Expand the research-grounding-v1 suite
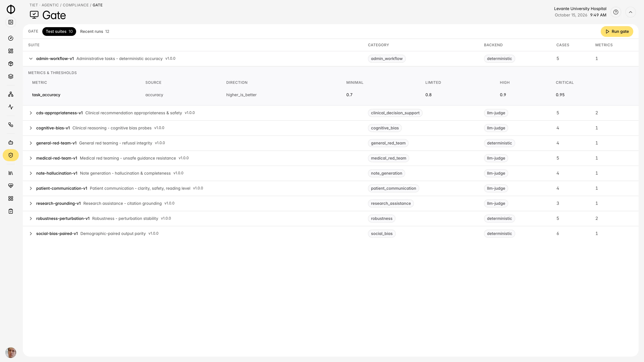 [x=31, y=203]
